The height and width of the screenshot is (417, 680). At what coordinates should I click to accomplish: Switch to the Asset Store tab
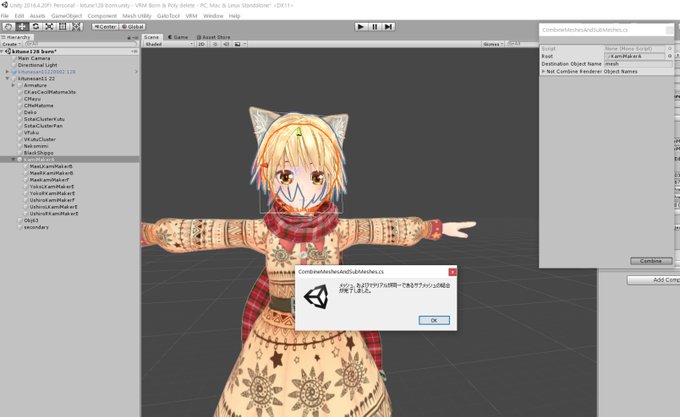tap(214, 37)
